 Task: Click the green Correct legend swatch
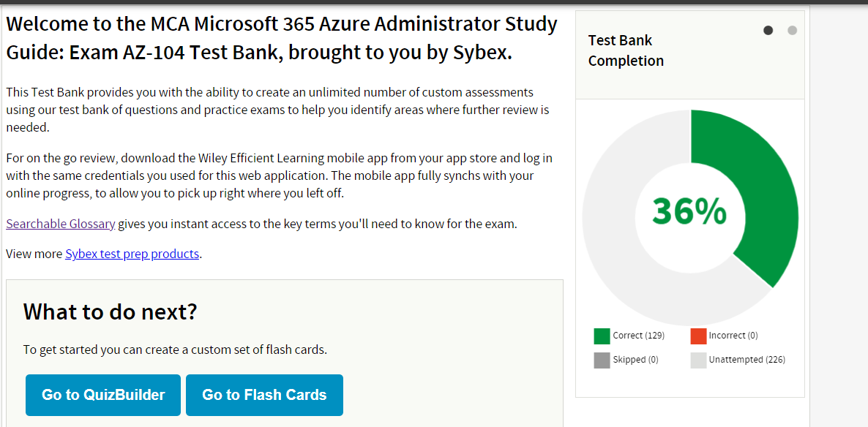click(x=602, y=336)
